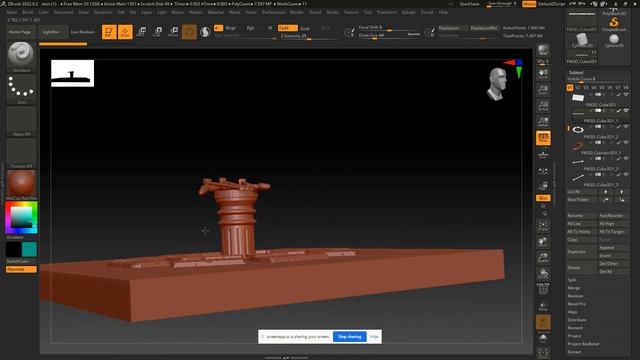Viewport: 640px width, 360px height.
Task: Click the Frame view icon
Action: (543, 226)
